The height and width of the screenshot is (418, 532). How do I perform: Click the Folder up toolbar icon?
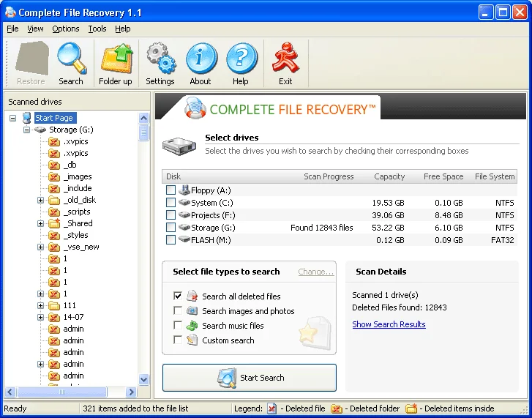(116, 58)
